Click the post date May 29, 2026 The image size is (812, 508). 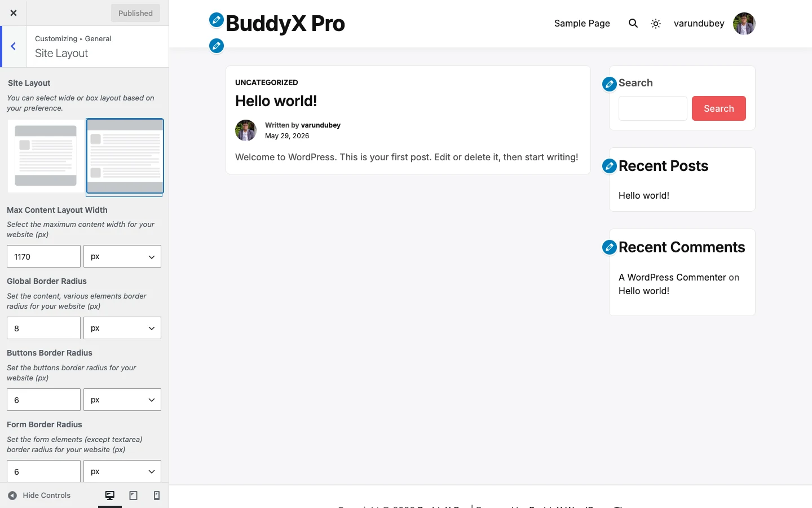287,136
